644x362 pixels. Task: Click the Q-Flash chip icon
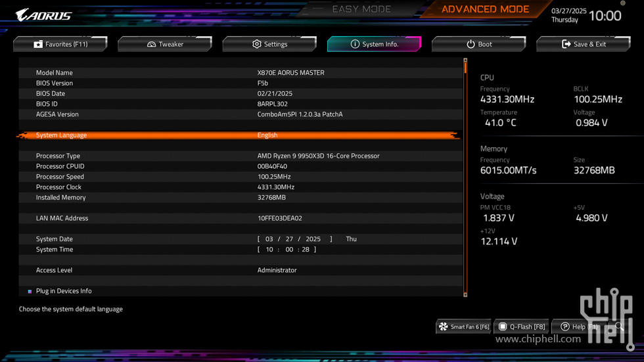[x=503, y=327]
